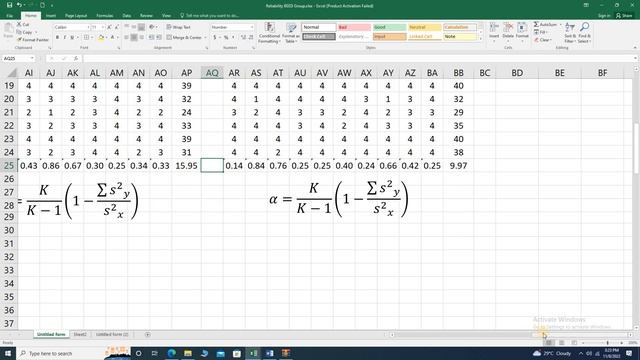The height and width of the screenshot is (360, 640).
Task: Expand the Name Box dropdown
Action: [32, 59]
